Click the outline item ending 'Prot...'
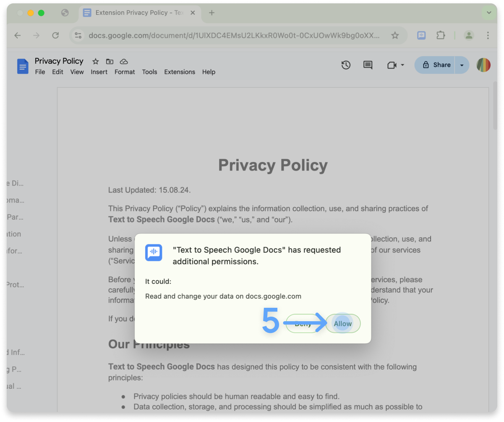 [15, 285]
